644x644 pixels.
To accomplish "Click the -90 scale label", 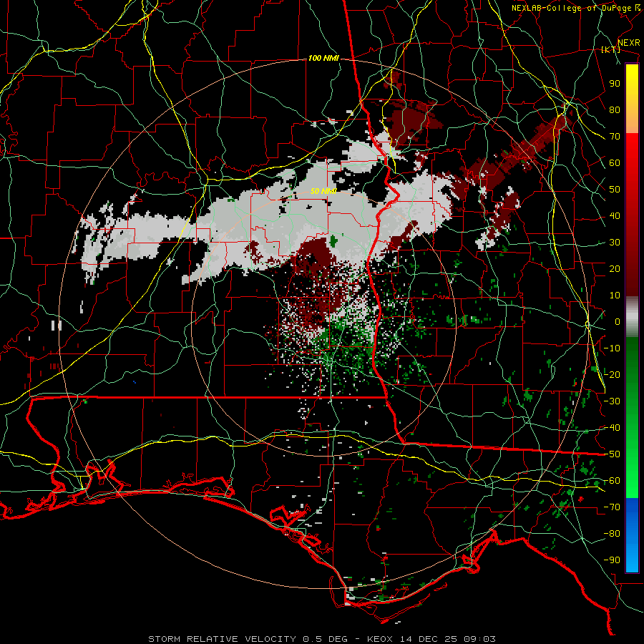I will [x=612, y=560].
